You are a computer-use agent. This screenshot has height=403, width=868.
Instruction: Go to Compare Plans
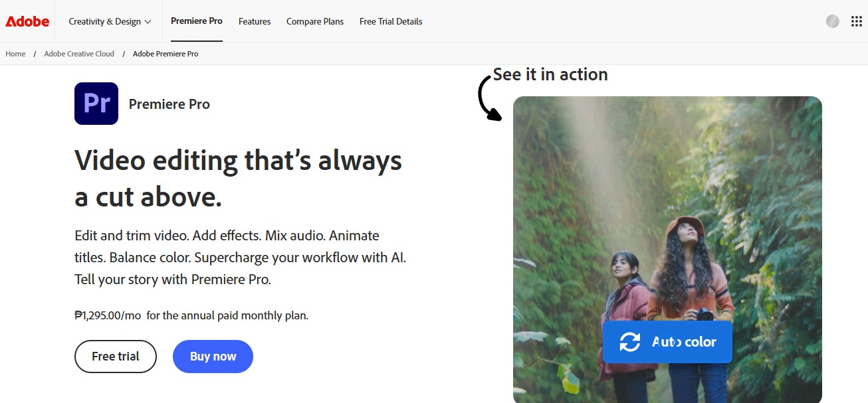(x=315, y=21)
